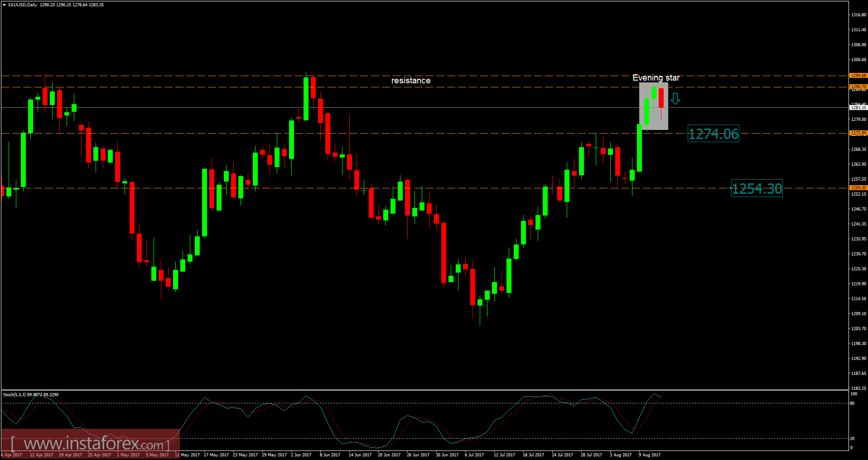Screen dimensions: 868x460
Task: Toggle the 1274.06 support line visibility
Action: point(453,134)
